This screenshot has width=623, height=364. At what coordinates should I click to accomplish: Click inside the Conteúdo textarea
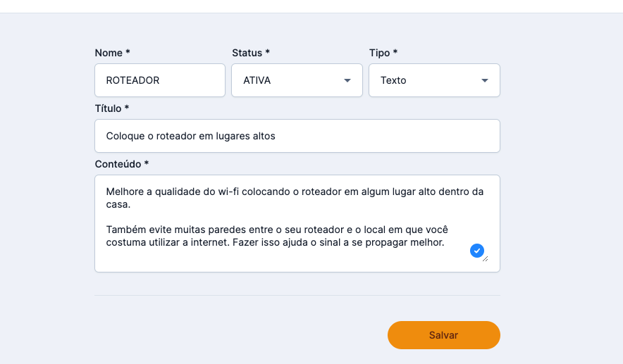pos(282,261)
